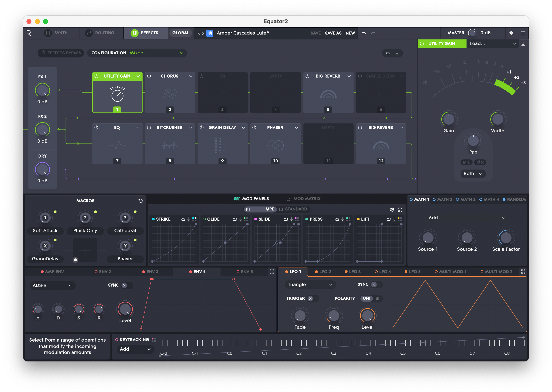Open the hamburger menu icon
The height and width of the screenshot is (392, 552).
[523, 33]
